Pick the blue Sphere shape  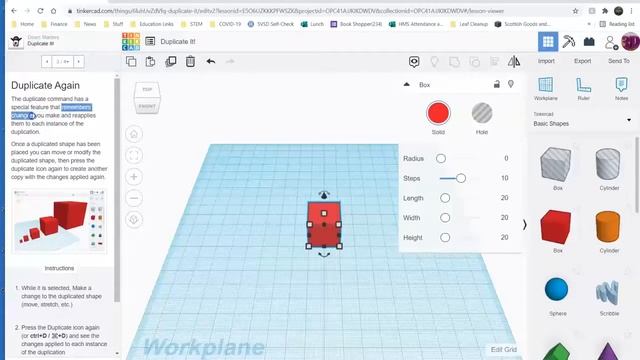[556, 289]
